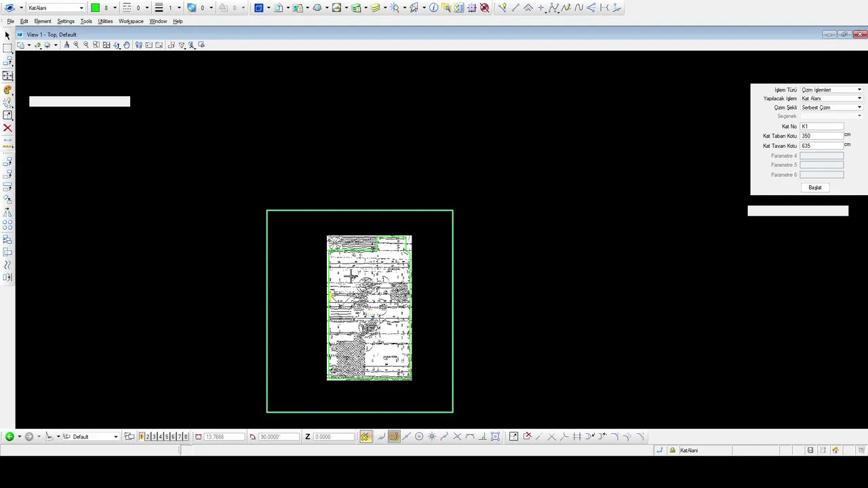
Task: Toggle view number 1 button
Action: (142, 436)
